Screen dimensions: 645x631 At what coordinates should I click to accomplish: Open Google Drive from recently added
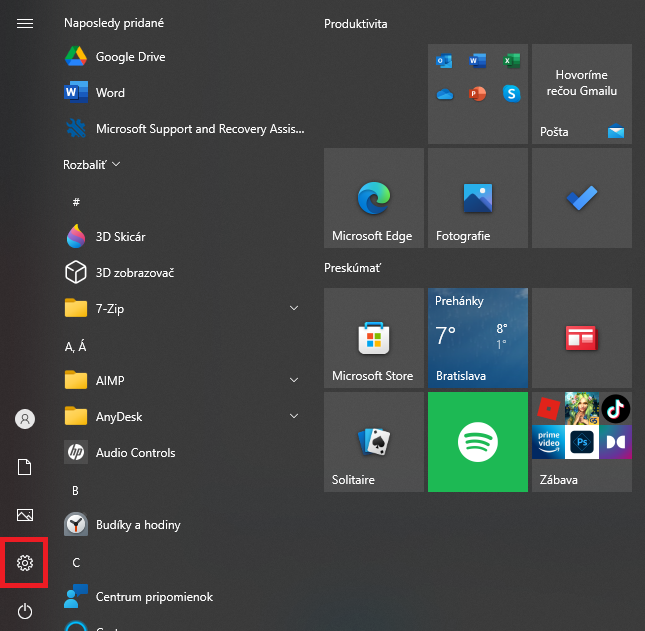pos(183,57)
